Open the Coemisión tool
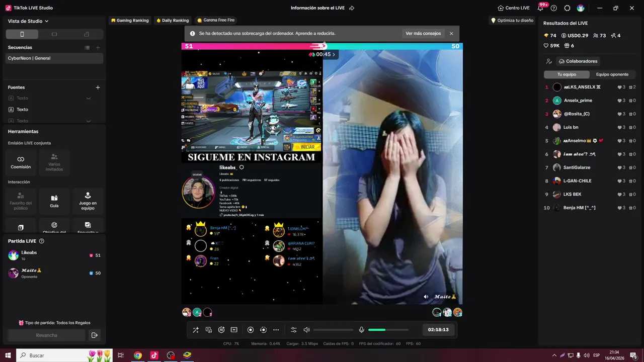644x362 pixels. click(21, 162)
